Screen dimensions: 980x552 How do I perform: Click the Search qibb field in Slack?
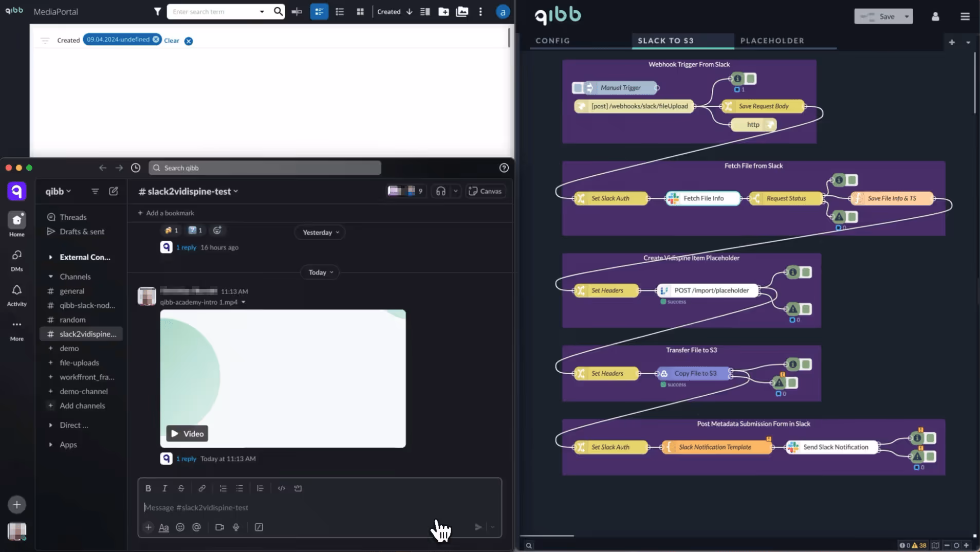(265, 168)
